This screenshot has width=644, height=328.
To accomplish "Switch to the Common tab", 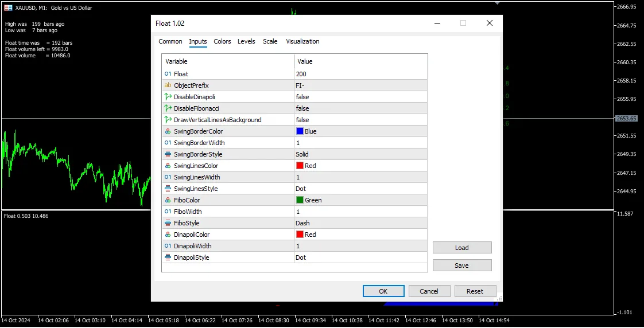I will [170, 41].
